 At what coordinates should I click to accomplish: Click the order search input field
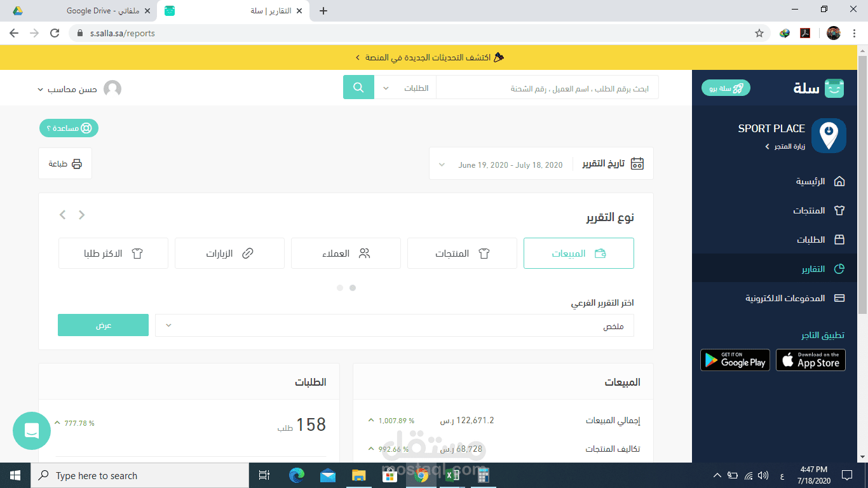pyautogui.click(x=546, y=87)
